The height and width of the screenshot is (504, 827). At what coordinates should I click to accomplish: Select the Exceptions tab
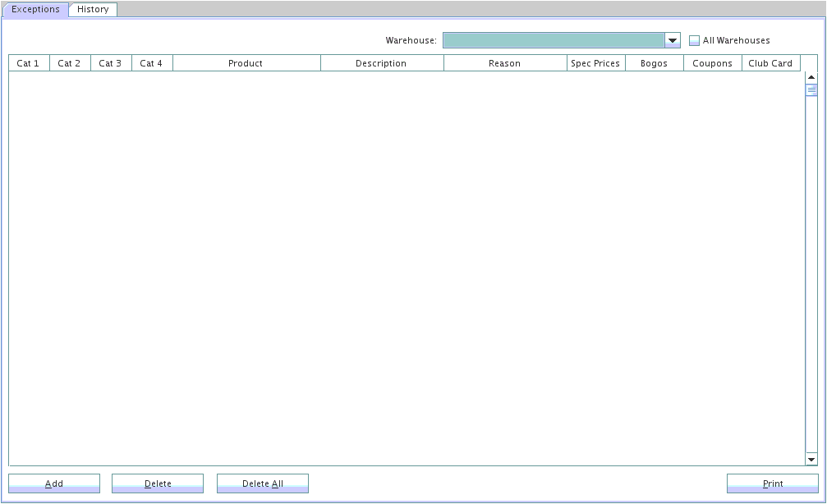[x=35, y=10]
